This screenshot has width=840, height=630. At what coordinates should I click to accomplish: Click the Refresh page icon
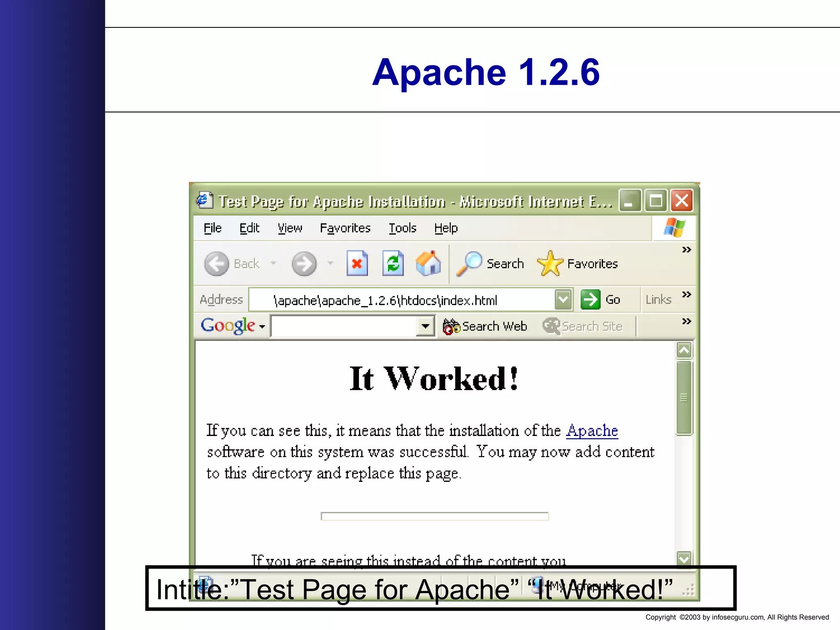coord(393,263)
